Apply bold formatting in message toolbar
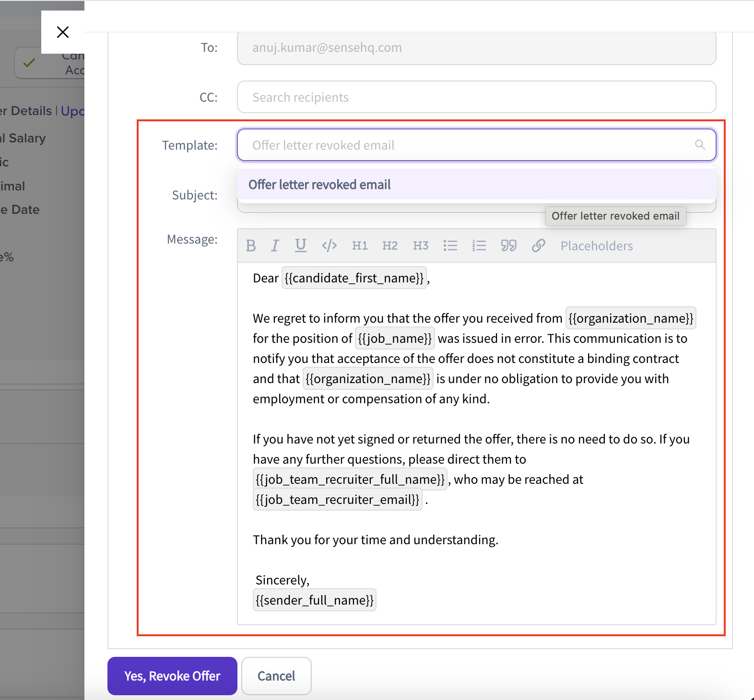The image size is (754, 700). pyautogui.click(x=251, y=246)
